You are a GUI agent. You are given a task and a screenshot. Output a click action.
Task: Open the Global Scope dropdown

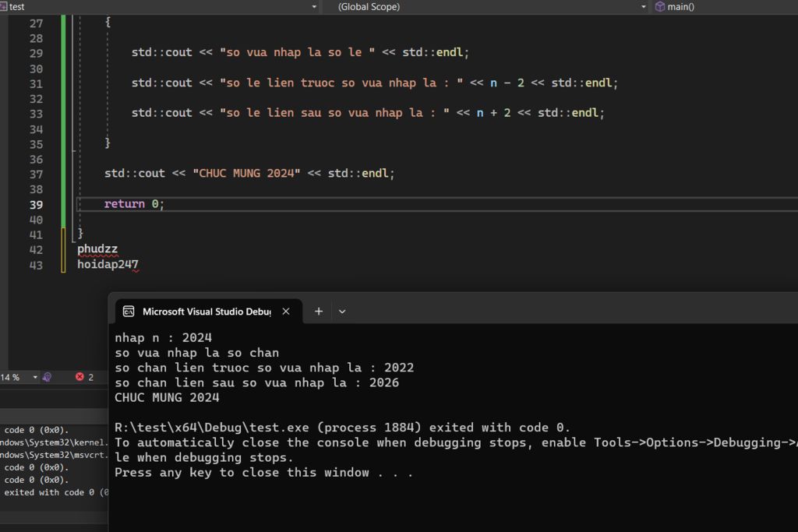click(643, 6)
